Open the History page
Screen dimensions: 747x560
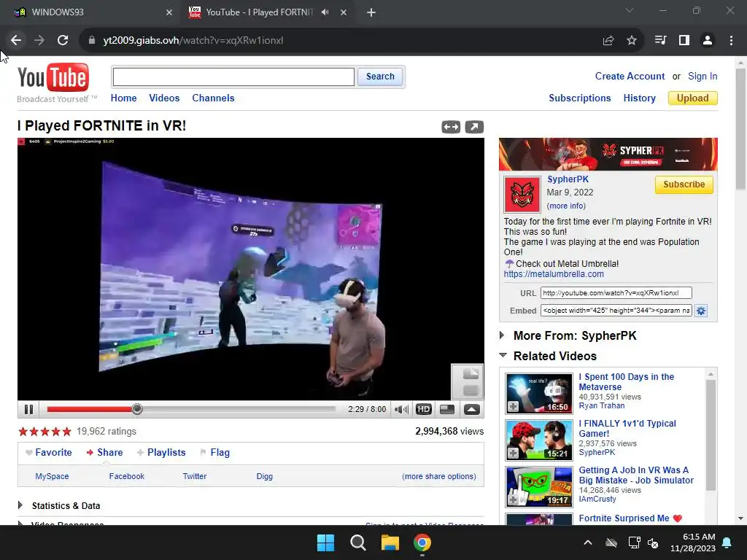[x=639, y=98]
